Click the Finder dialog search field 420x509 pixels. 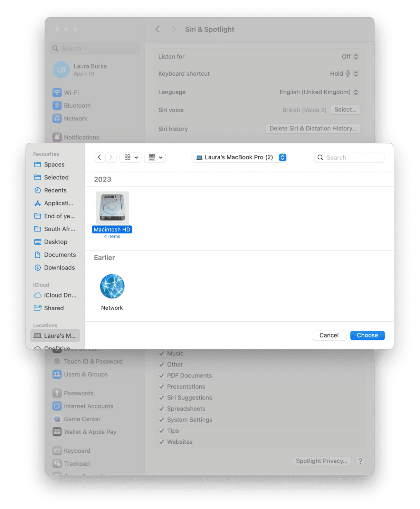click(349, 157)
